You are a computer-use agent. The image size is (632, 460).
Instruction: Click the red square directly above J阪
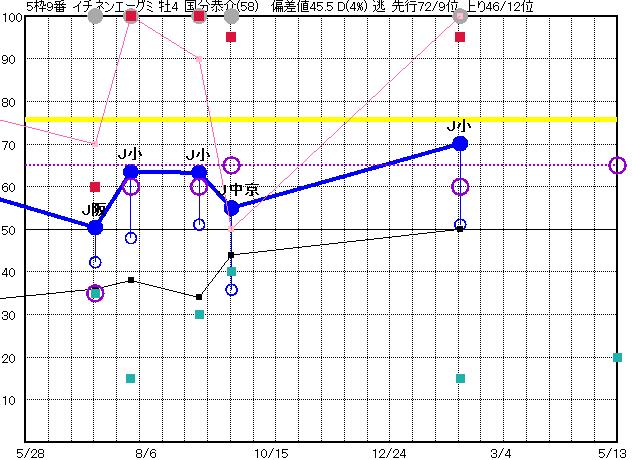95,187
